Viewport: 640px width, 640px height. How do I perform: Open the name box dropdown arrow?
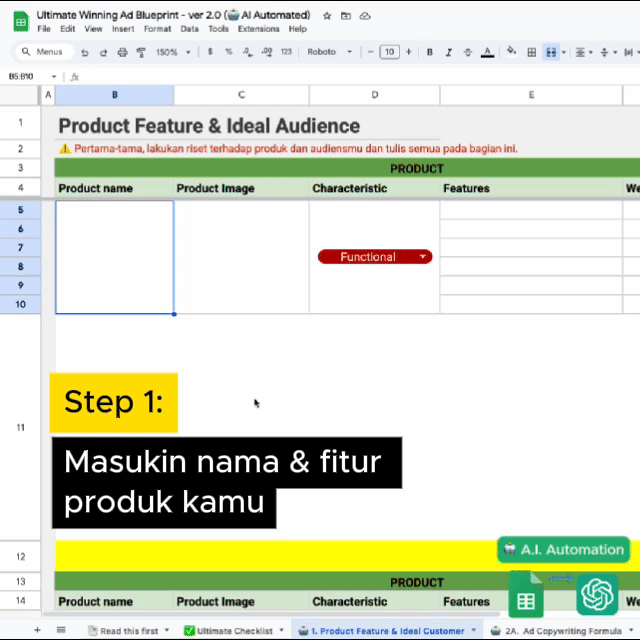click(x=53, y=77)
